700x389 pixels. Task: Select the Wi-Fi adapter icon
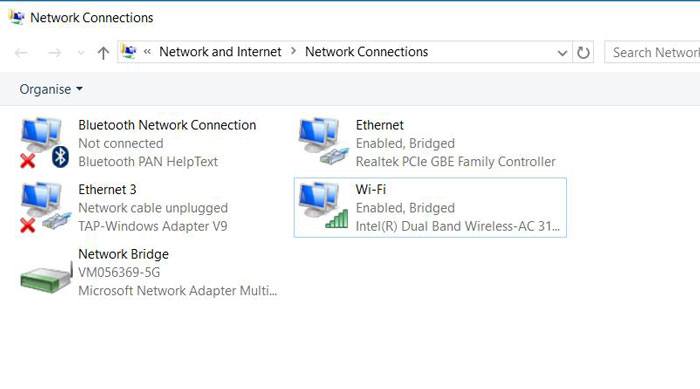tap(324, 206)
